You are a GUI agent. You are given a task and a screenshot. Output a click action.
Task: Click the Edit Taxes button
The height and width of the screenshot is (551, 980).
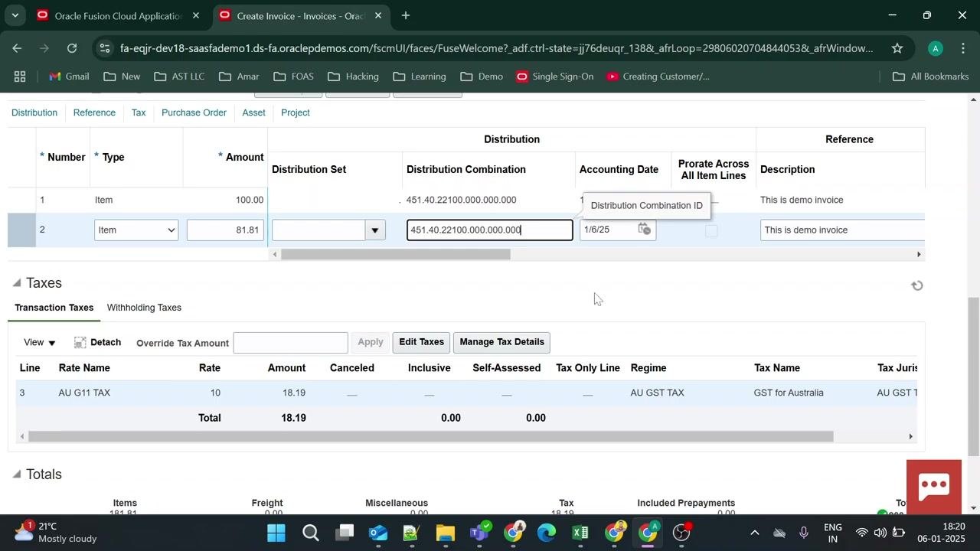421,342
